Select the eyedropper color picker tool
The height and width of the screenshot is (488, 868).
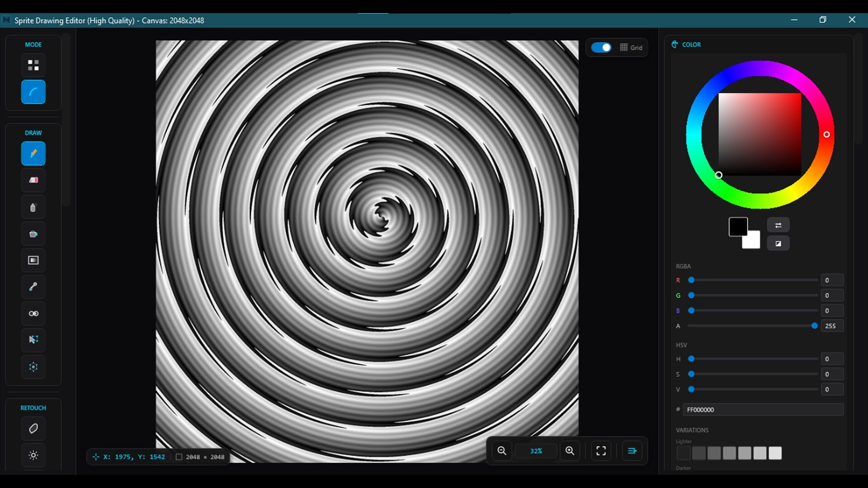(33, 287)
